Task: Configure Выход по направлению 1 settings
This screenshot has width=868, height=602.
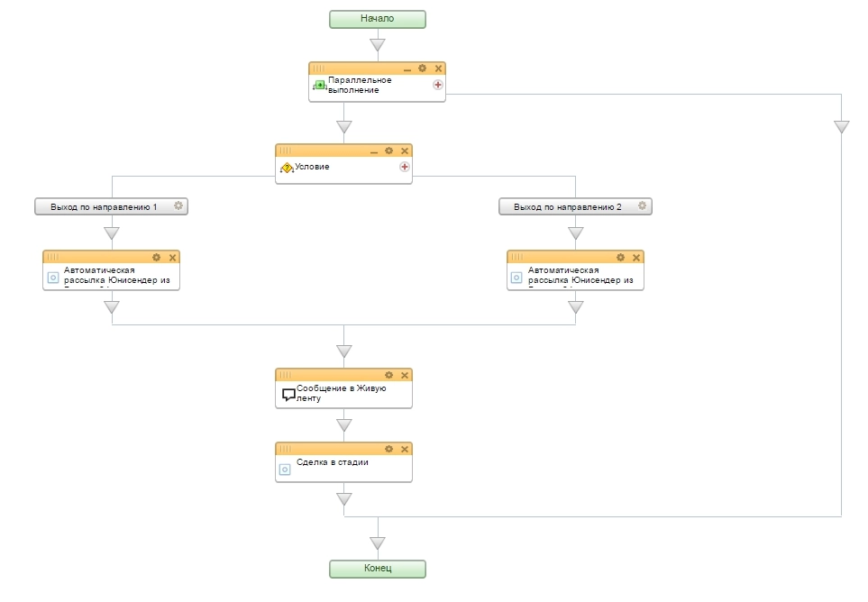Action: [178, 206]
